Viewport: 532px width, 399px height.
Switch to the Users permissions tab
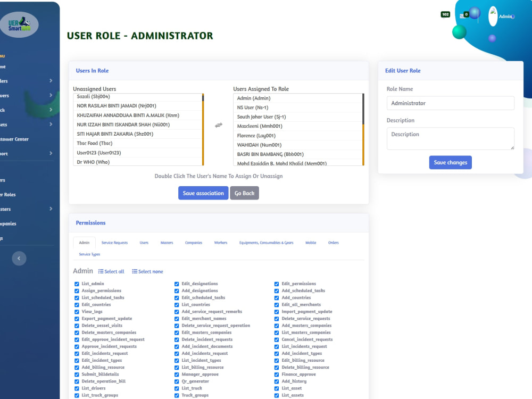click(144, 243)
